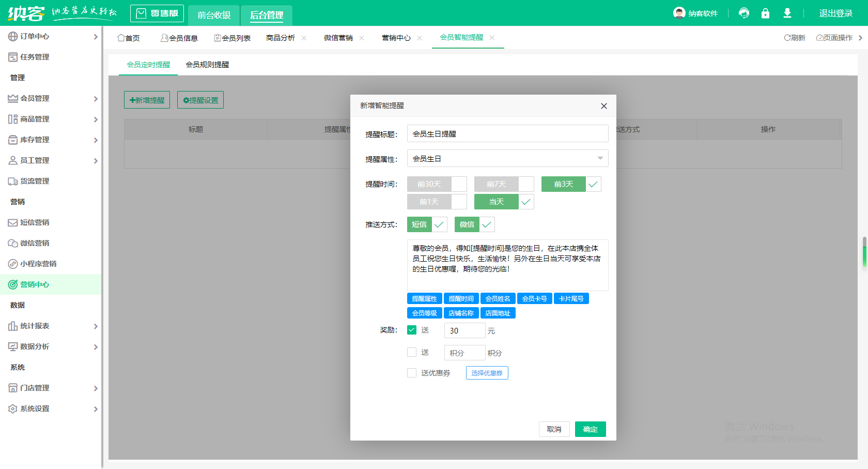Click the 会员管理 crown icon
The width and height of the screenshot is (868, 469).
click(13, 98)
